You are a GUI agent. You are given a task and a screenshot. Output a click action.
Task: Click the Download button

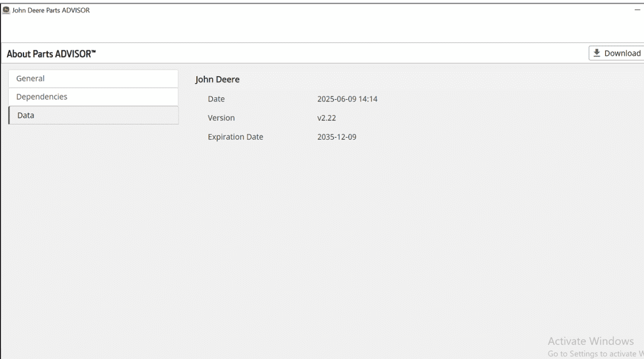[617, 53]
